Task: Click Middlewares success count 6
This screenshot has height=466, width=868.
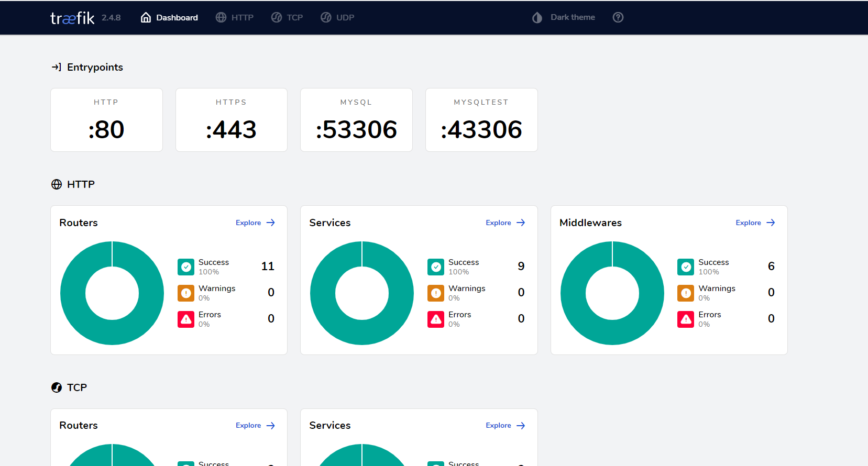Action: pyautogui.click(x=771, y=266)
